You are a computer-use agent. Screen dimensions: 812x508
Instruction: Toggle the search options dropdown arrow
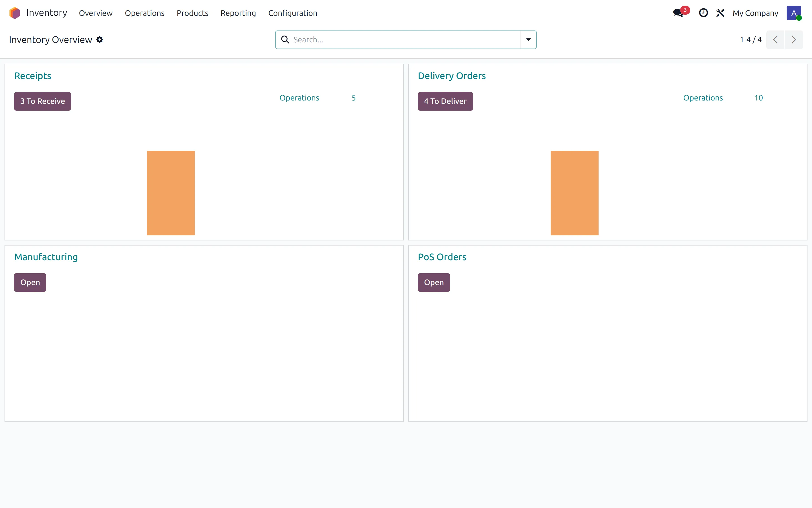click(x=528, y=40)
